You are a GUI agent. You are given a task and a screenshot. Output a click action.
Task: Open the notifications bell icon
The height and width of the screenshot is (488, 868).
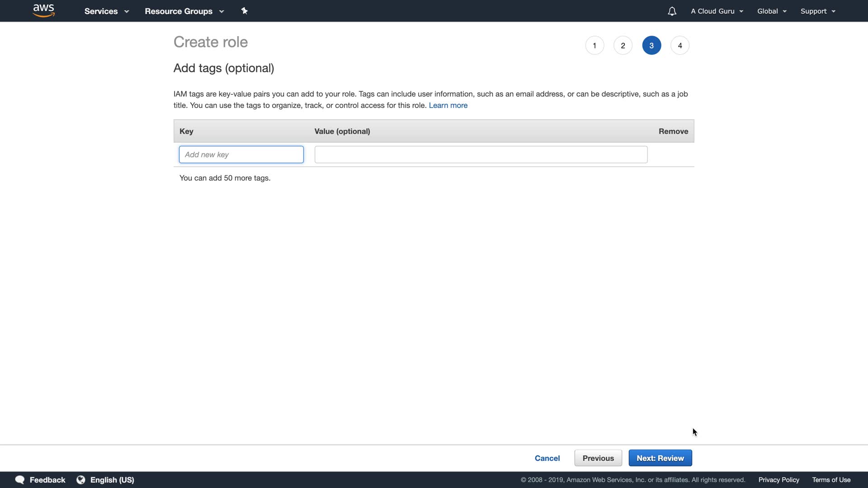[x=672, y=11]
